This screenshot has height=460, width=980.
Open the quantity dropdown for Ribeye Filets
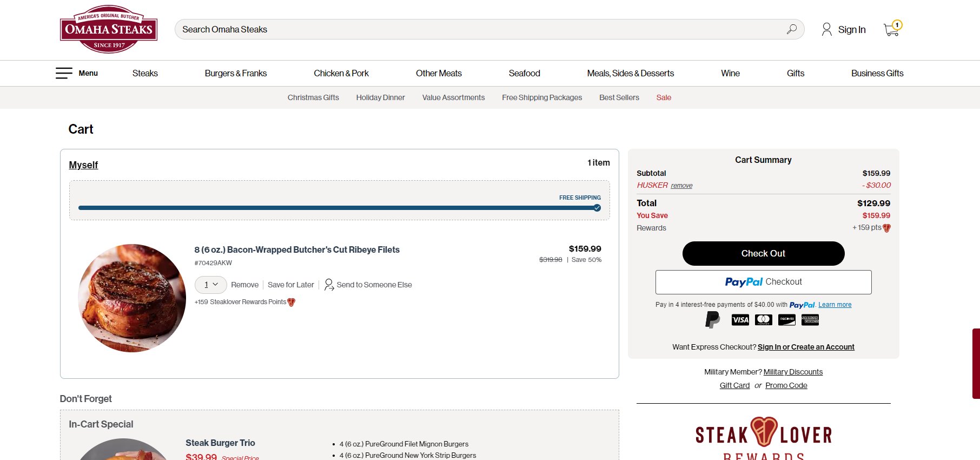tap(210, 285)
